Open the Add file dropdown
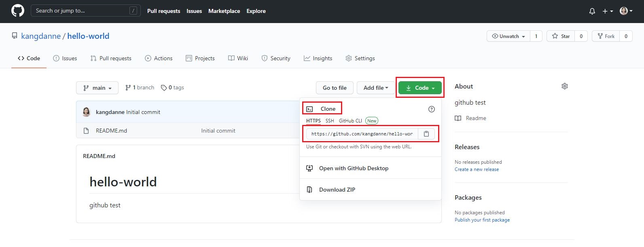 point(376,88)
